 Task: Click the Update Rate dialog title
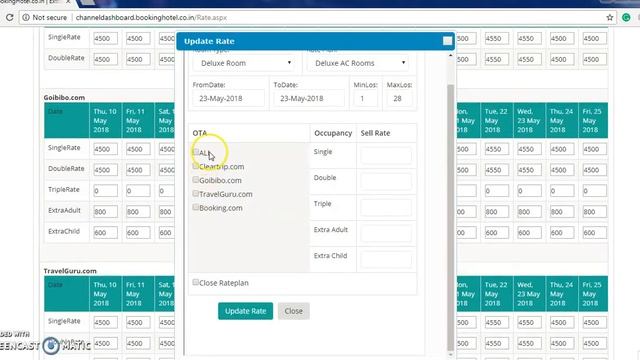pyautogui.click(x=209, y=41)
